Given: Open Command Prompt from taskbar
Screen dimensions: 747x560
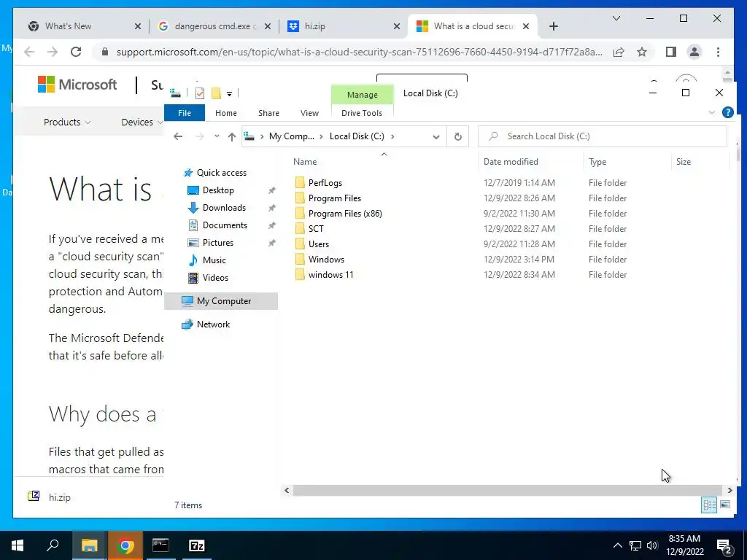Looking at the screenshot, I should tap(160, 545).
